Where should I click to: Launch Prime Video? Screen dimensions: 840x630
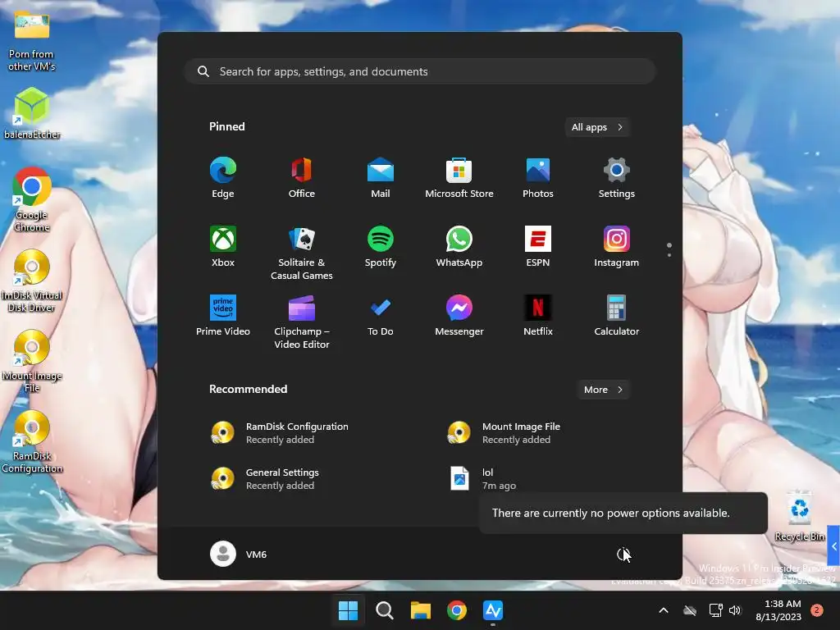(223, 316)
